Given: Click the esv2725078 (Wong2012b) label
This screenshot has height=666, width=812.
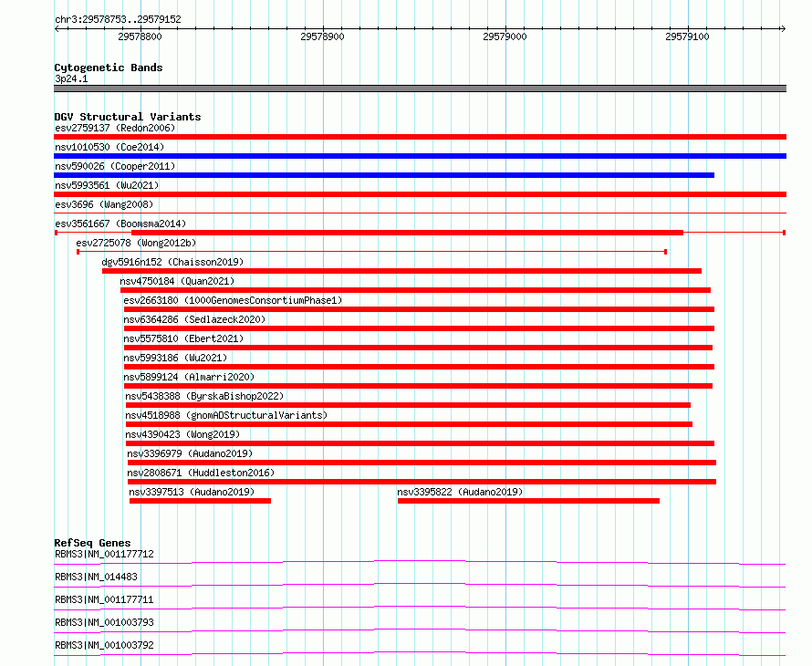Looking at the screenshot, I should tap(136, 243).
